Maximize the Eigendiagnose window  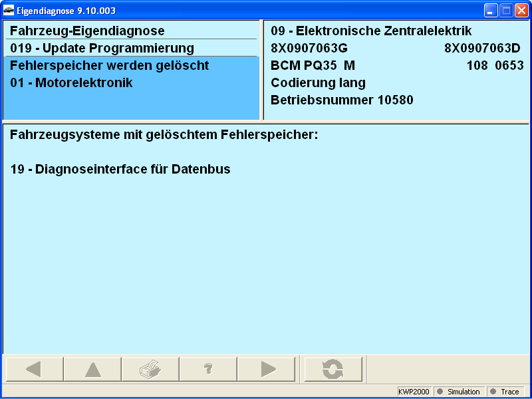click(505, 11)
